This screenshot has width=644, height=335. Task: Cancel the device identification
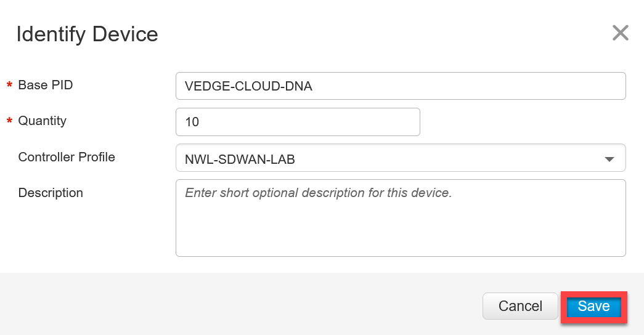(520, 306)
